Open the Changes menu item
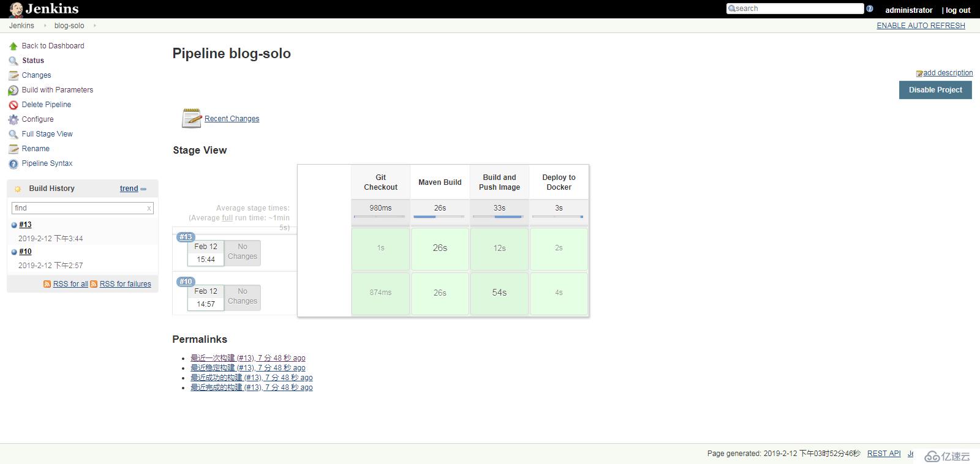The image size is (980, 464). 36,75
